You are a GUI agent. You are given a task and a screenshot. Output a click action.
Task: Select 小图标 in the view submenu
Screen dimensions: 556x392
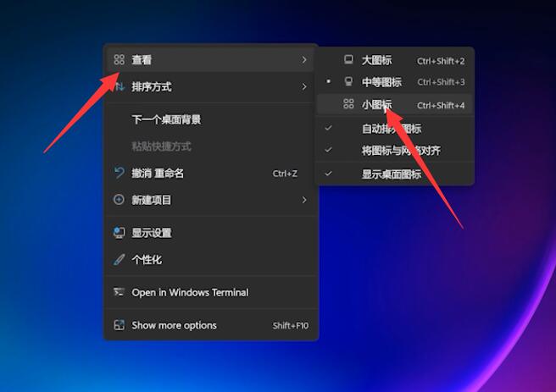[395, 104]
